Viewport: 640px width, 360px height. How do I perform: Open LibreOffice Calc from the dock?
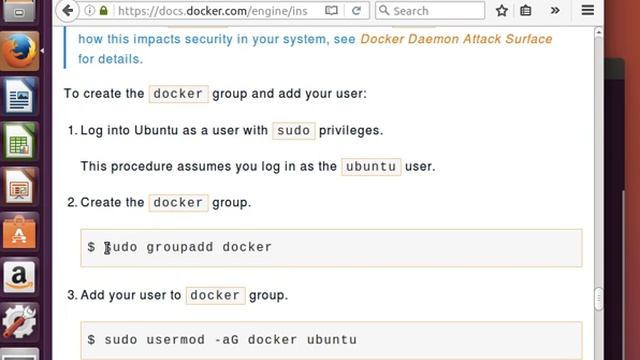point(20,141)
